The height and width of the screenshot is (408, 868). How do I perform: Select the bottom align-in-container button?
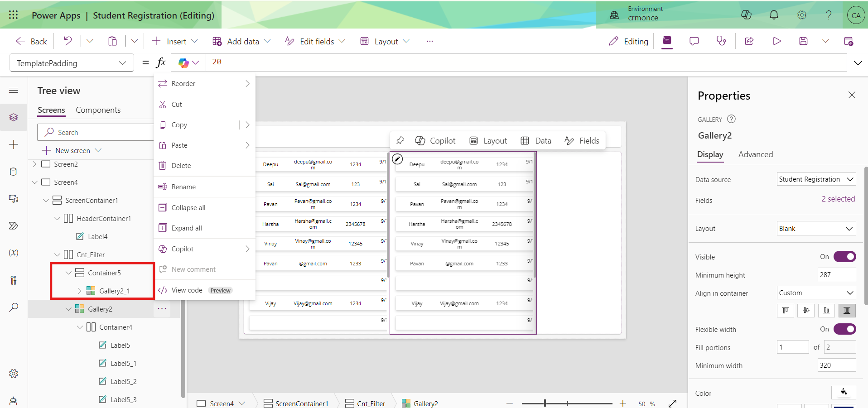tap(826, 310)
